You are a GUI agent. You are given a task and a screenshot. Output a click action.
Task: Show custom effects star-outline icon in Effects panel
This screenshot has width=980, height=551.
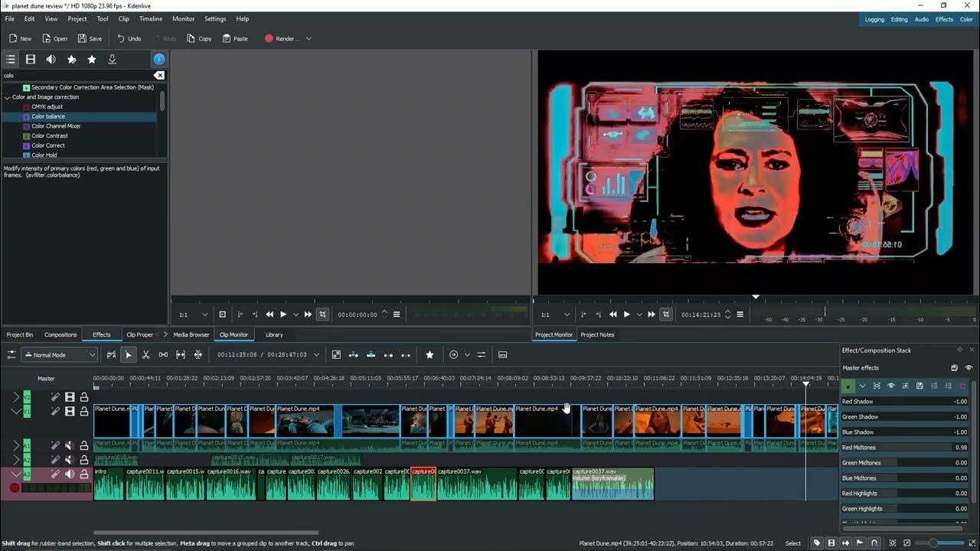coord(72,59)
